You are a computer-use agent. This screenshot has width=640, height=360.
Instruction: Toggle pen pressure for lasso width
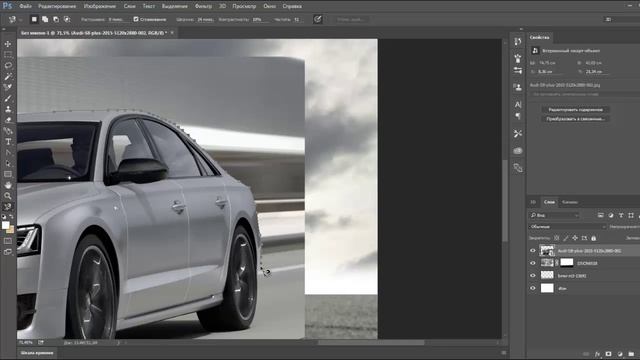pos(318,19)
